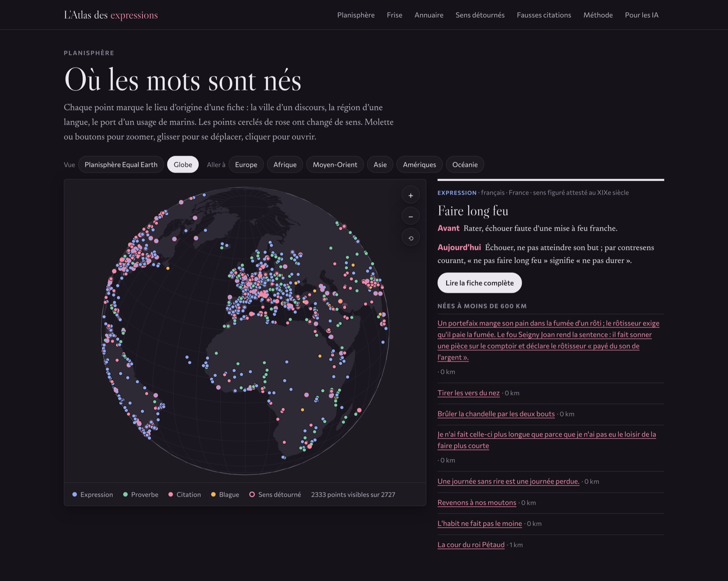Image resolution: width=728 pixels, height=581 pixels.
Task: Go to Moyen-Orient on the map
Action: coord(335,165)
